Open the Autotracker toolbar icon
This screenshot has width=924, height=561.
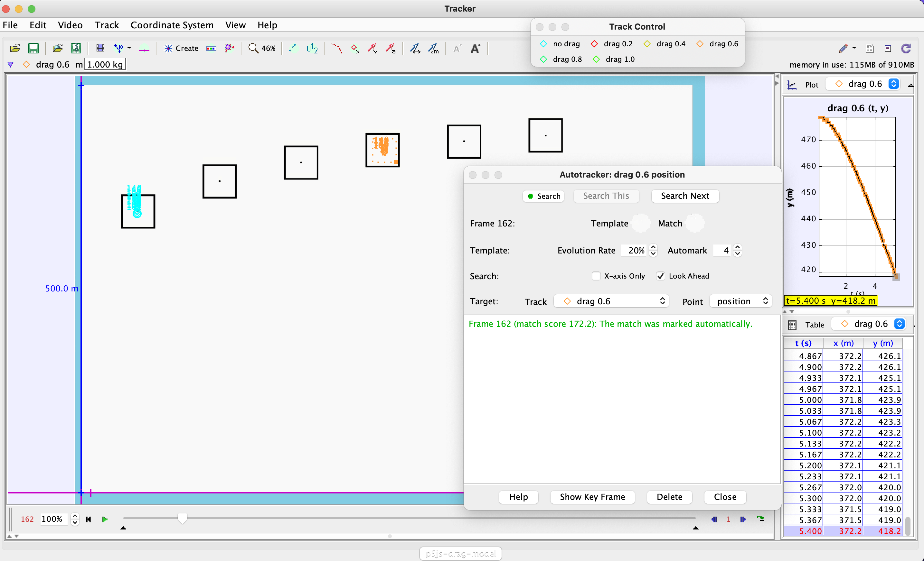click(x=229, y=48)
